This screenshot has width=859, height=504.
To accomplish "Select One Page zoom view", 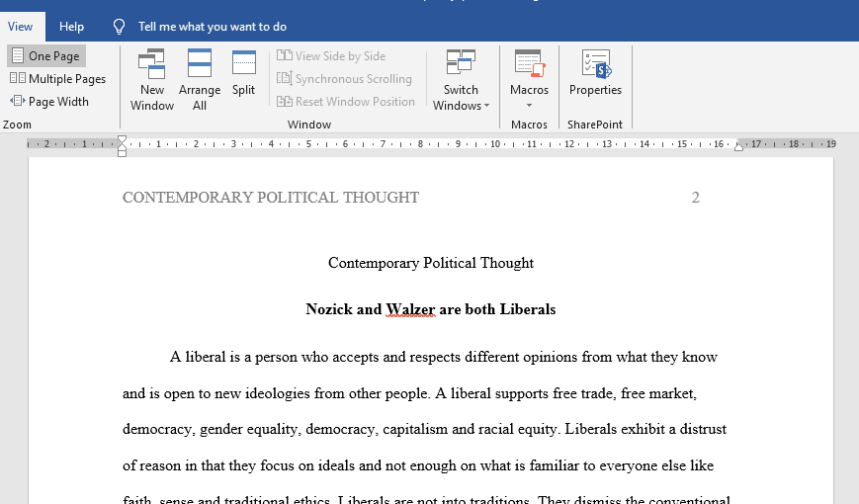I will click(46, 56).
